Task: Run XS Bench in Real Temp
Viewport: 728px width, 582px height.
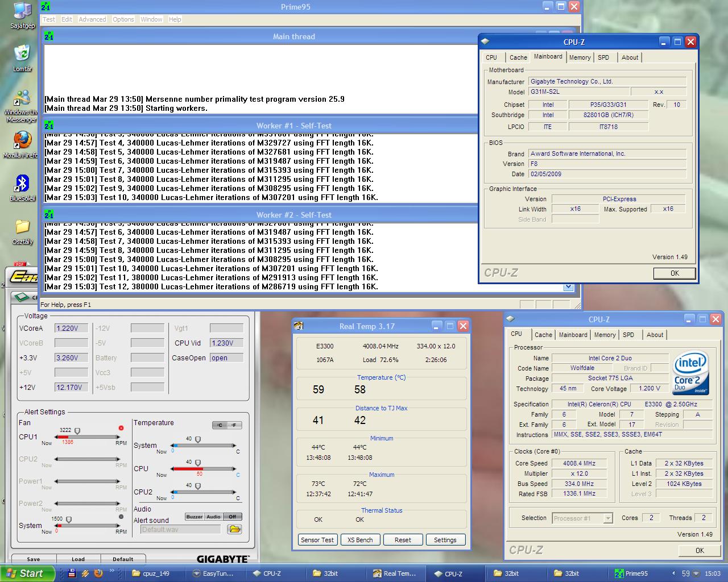Action: [x=360, y=540]
